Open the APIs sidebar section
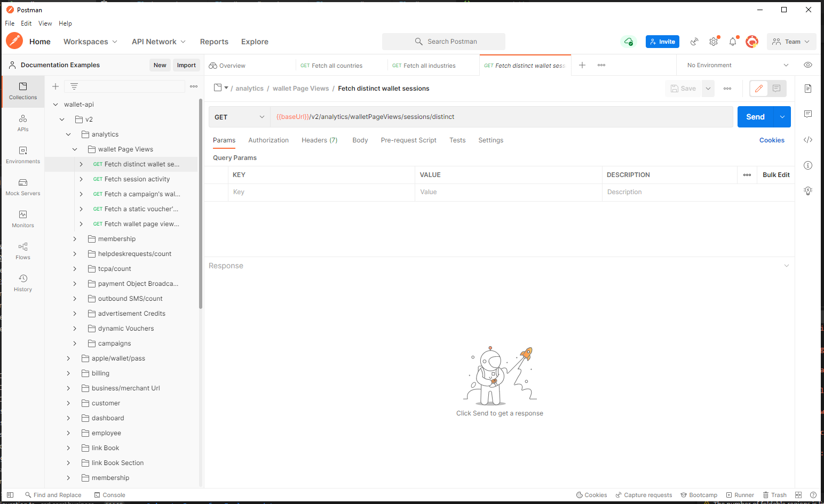Screen dimensions: 824x504 23,123
